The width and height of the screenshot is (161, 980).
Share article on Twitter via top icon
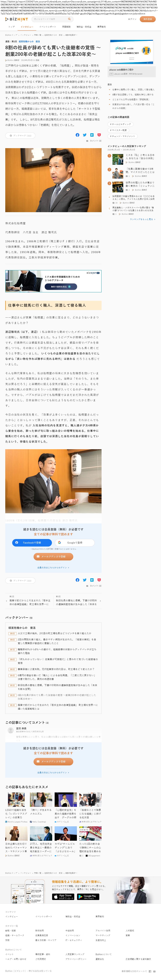(x=85, y=135)
